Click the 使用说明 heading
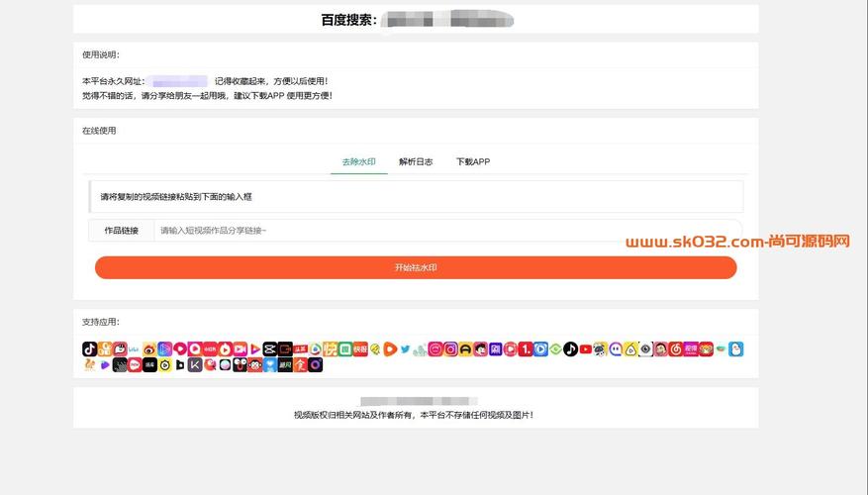Image resolution: width=868 pixels, height=495 pixels. 101,54
